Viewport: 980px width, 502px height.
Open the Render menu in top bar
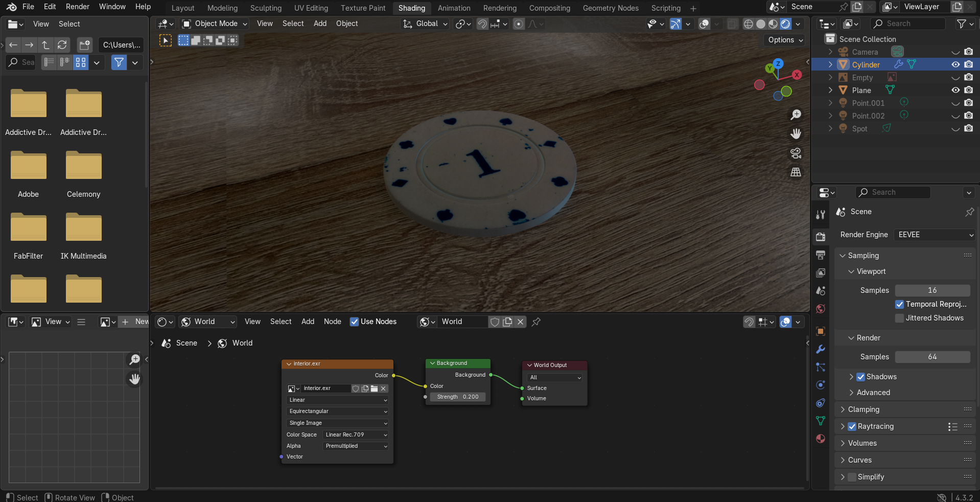click(x=77, y=7)
